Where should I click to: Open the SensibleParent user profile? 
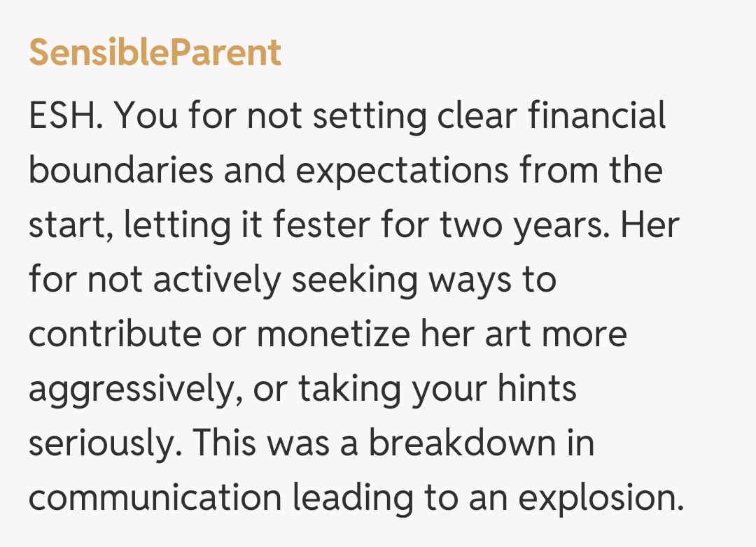[155, 52]
